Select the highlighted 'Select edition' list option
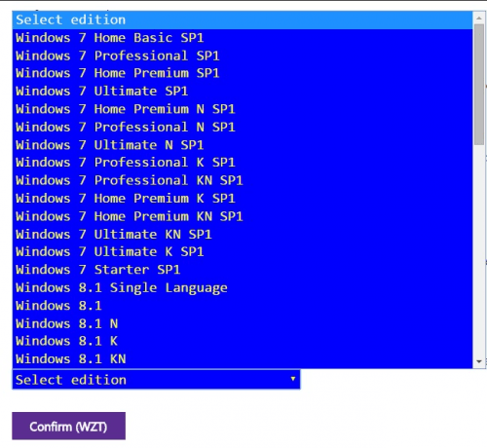Viewport: 487px width, 448px height. (243, 19)
